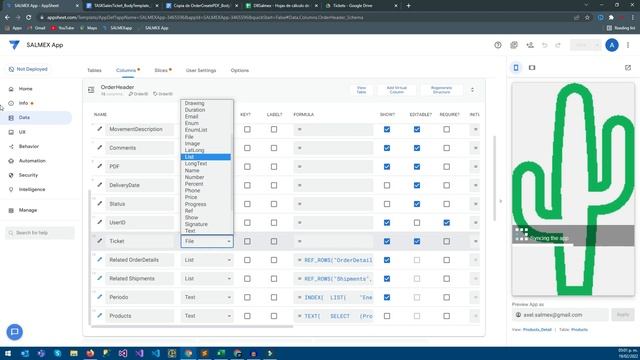Switch to the User Settings tab
This screenshot has height=360, width=640.
pyautogui.click(x=200, y=70)
